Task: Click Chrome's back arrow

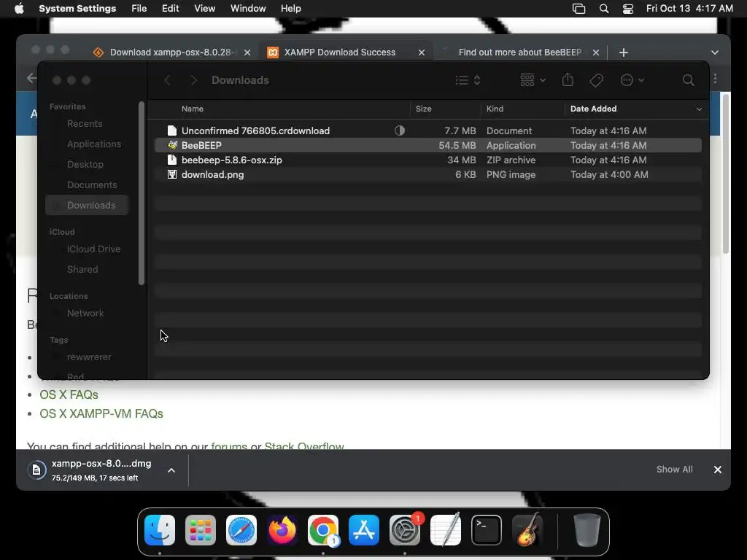Action: coord(31,78)
